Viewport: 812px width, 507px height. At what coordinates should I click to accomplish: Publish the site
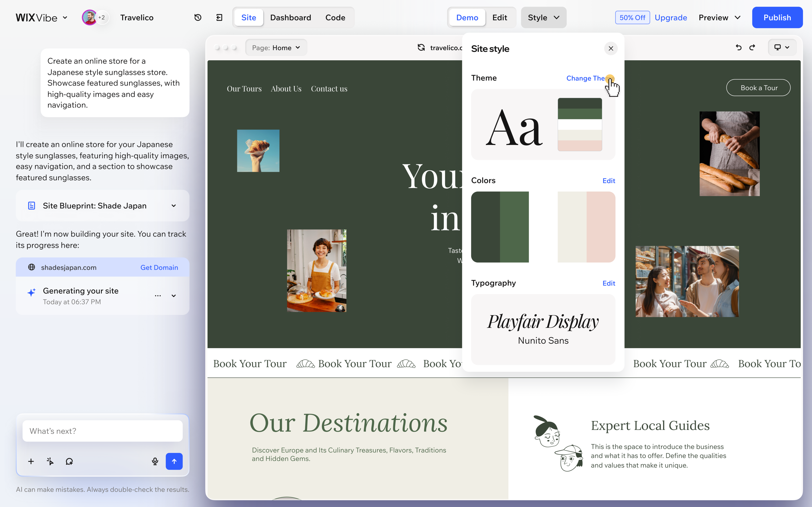pyautogui.click(x=777, y=17)
